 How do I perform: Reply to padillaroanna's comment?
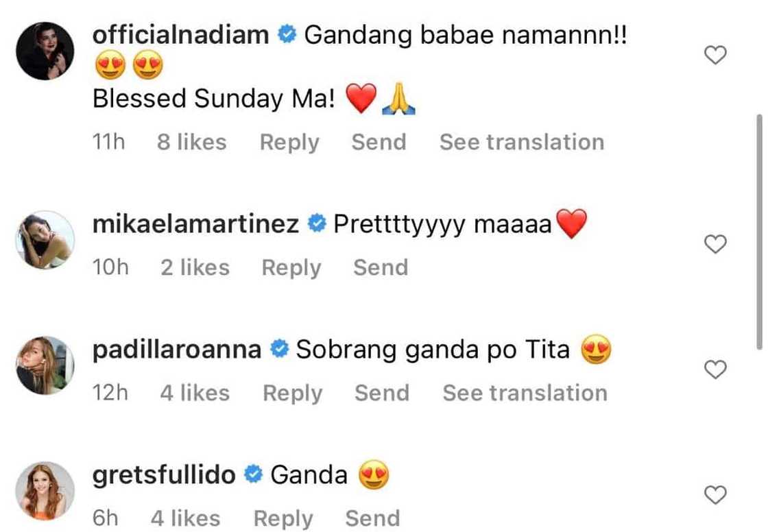pyautogui.click(x=293, y=394)
